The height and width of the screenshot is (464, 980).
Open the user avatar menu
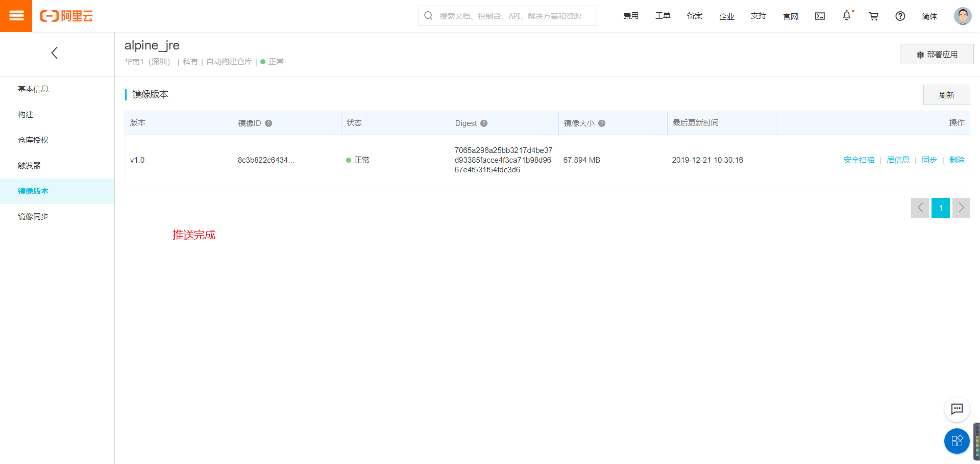pyautogui.click(x=963, y=16)
